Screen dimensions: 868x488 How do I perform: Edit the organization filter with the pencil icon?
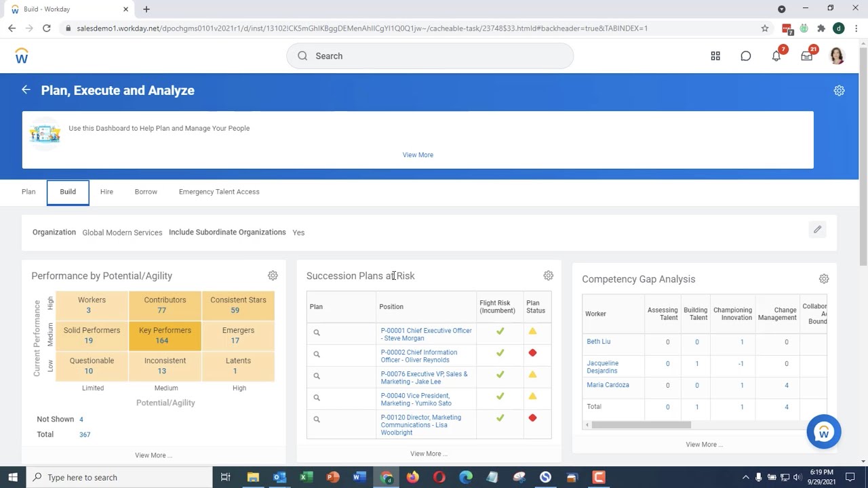coord(817,230)
